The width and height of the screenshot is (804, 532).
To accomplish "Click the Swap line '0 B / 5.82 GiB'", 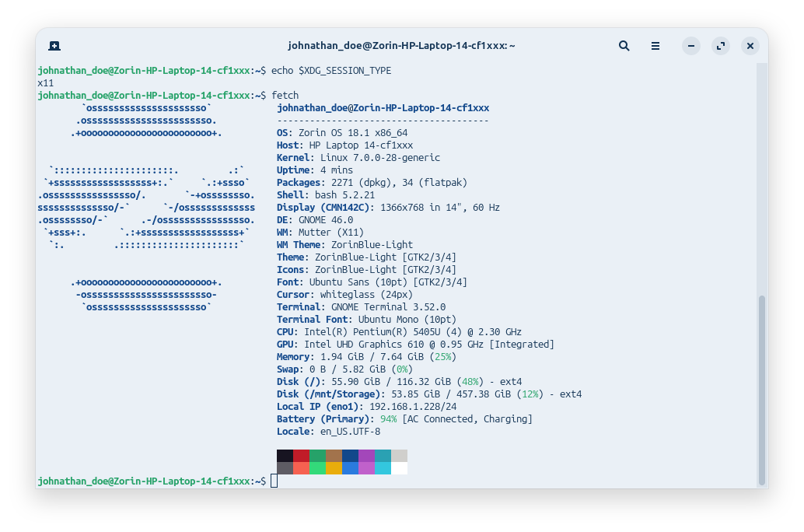I will (348, 369).
